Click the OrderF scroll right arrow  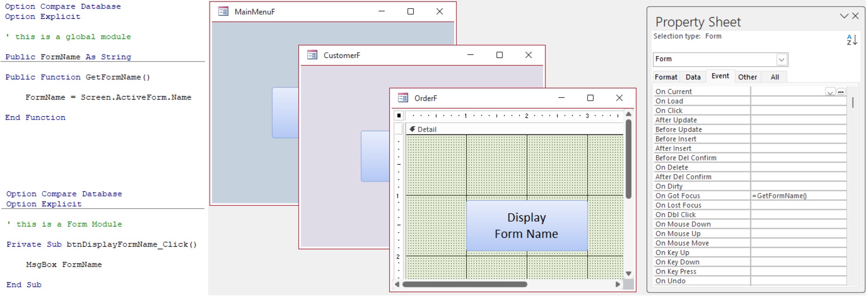click(x=618, y=284)
